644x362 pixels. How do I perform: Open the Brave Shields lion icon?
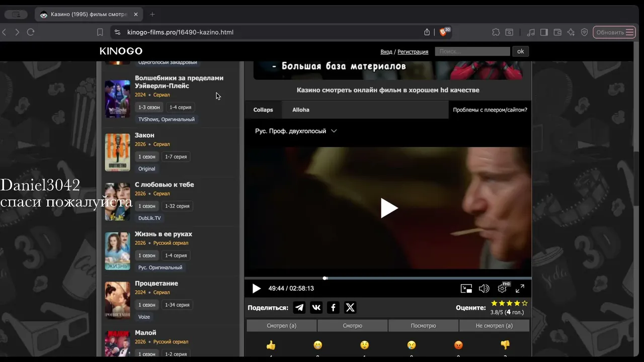click(x=444, y=32)
